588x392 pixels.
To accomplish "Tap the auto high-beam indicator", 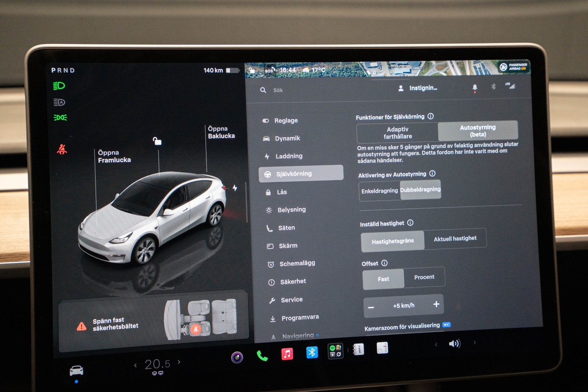I will coord(59,102).
